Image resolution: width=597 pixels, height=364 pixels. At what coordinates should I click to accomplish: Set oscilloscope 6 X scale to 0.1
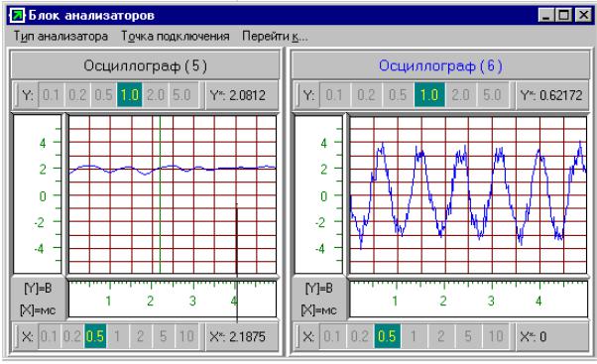pyautogui.click(x=332, y=336)
